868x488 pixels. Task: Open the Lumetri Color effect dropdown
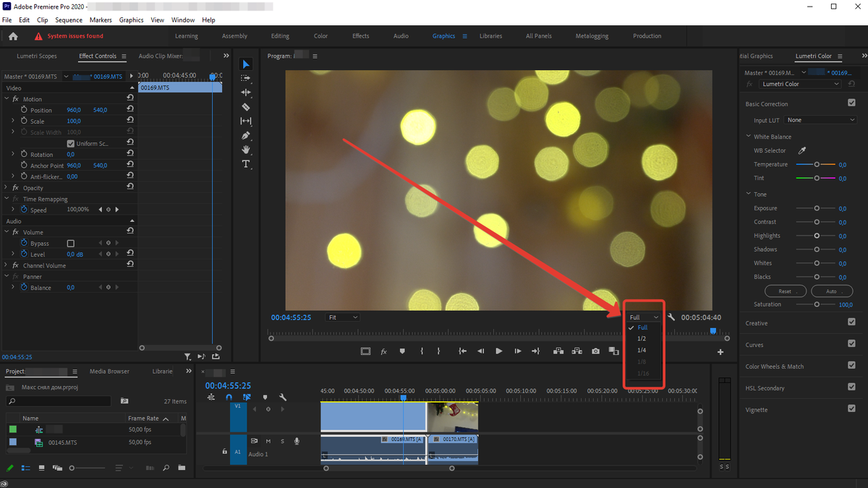[800, 84]
